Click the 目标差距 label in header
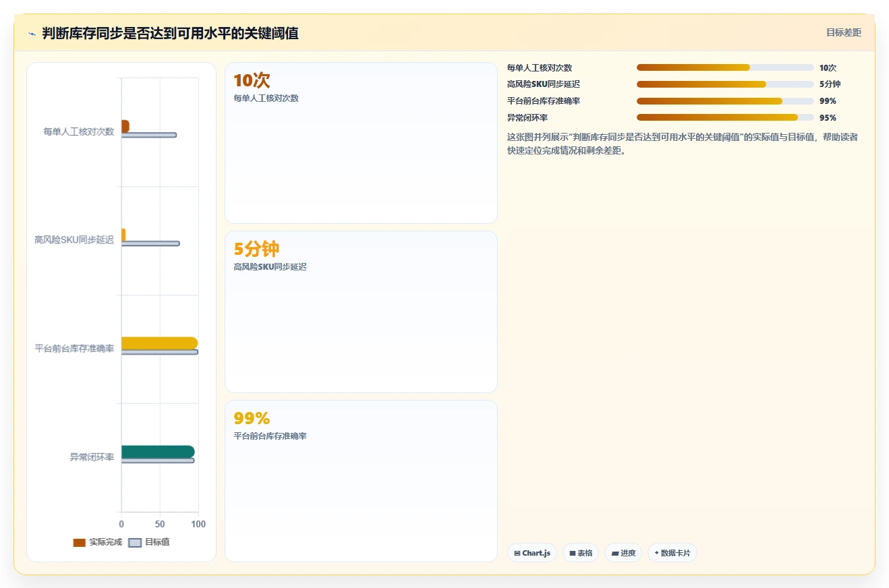 844,32
